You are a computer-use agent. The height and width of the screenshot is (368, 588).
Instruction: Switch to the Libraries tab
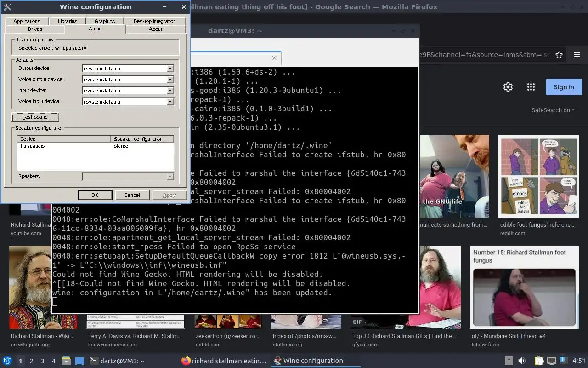click(x=68, y=21)
